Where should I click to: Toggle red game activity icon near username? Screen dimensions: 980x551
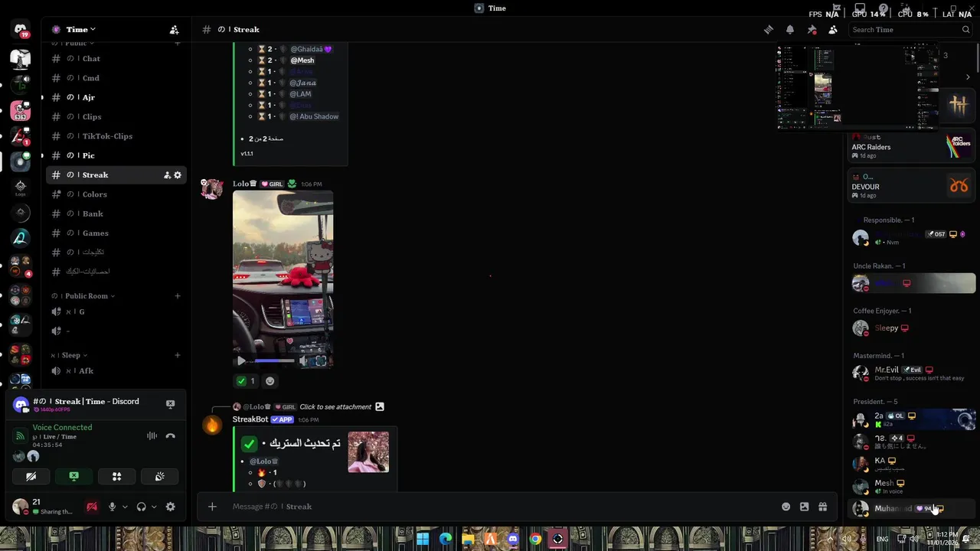point(92,507)
